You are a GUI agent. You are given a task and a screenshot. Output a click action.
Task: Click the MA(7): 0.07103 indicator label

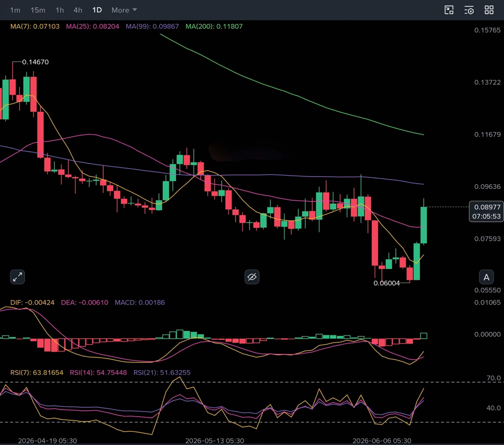(x=35, y=26)
